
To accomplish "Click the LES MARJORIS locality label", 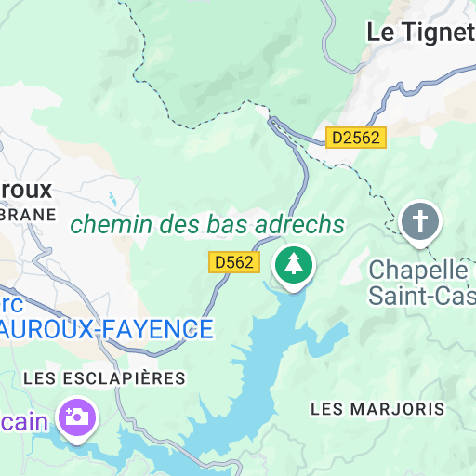I will [377, 409].
